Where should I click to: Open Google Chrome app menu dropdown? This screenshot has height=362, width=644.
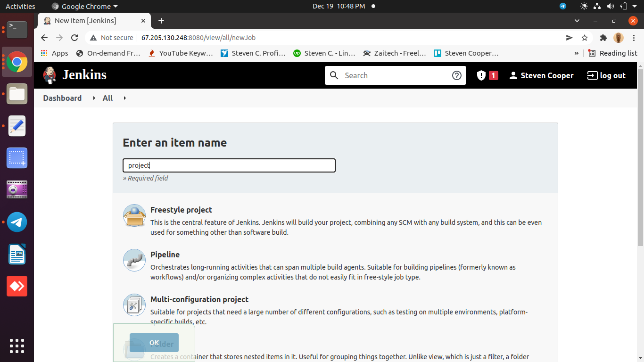(84, 6)
